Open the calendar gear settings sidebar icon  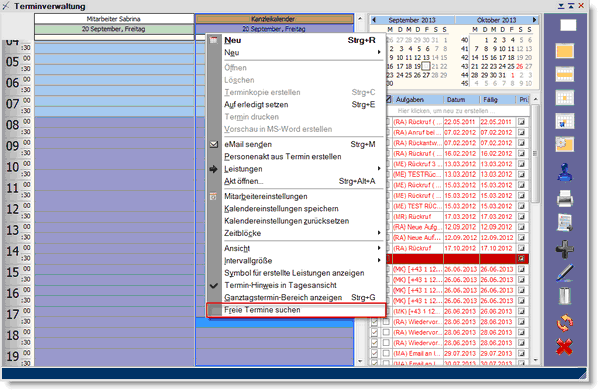coord(565,144)
